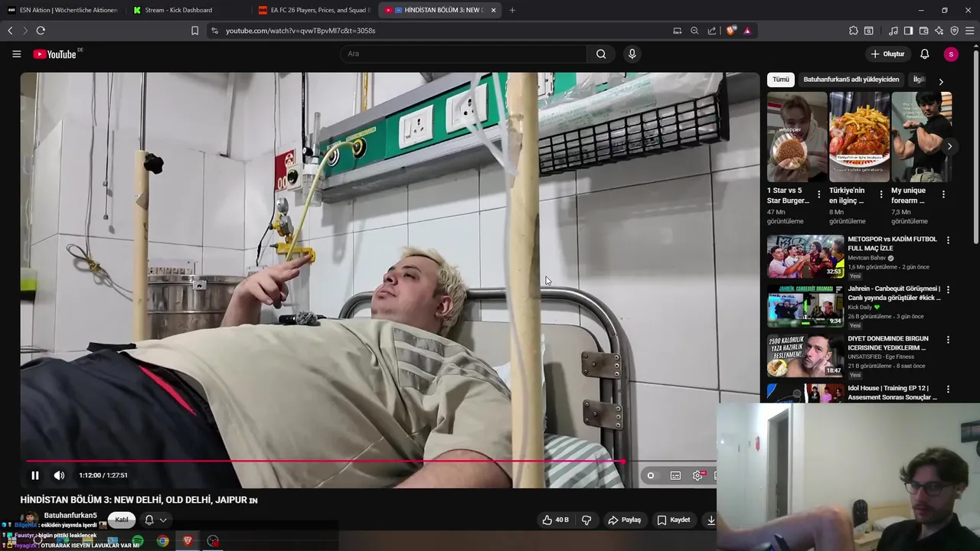The height and width of the screenshot is (551, 980).
Task: Open options for 1 Star vs 5 Star Burger
Action: (x=818, y=194)
